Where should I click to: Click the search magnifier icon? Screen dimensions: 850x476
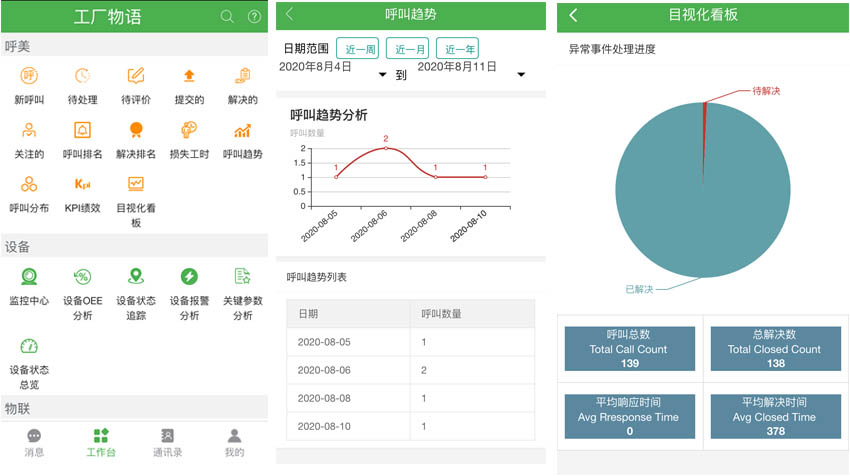227,16
